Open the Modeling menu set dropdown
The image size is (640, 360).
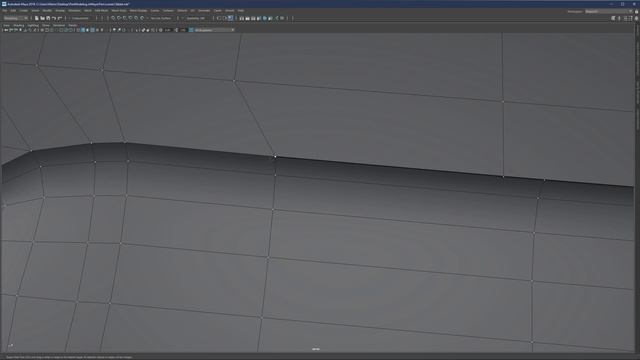(16, 18)
